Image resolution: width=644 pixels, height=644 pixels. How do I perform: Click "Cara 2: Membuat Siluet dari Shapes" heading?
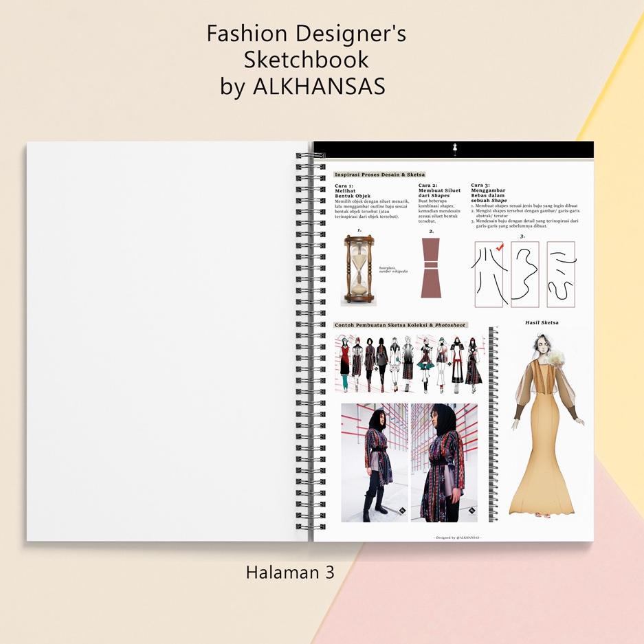439,190
